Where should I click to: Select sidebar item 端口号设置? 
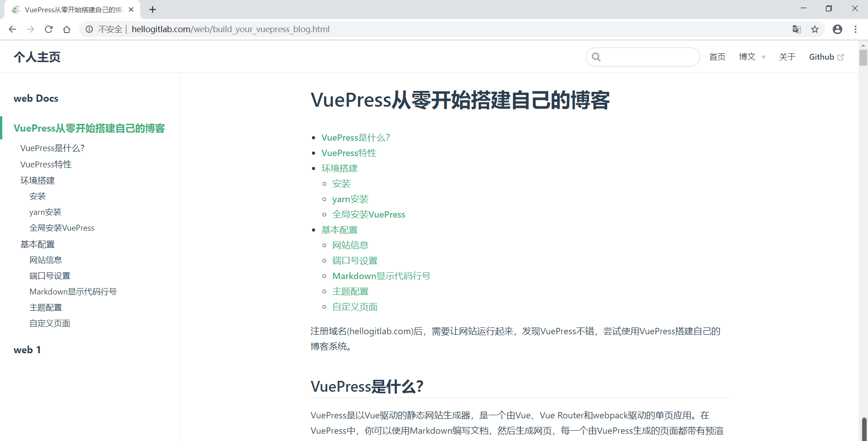click(x=50, y=276)
